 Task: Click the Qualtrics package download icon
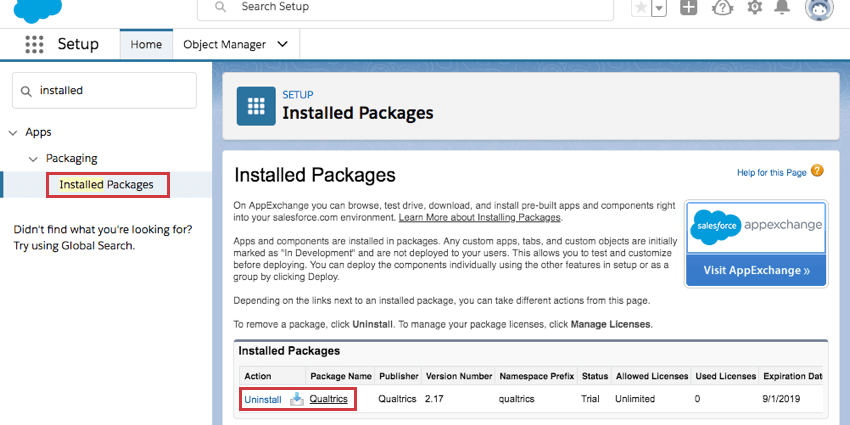(x=297, y=400)
